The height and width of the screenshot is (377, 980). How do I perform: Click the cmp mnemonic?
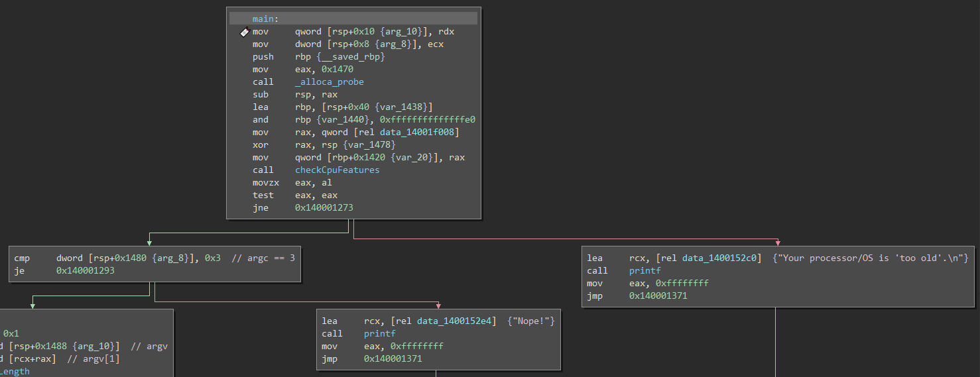pos(22,258)
